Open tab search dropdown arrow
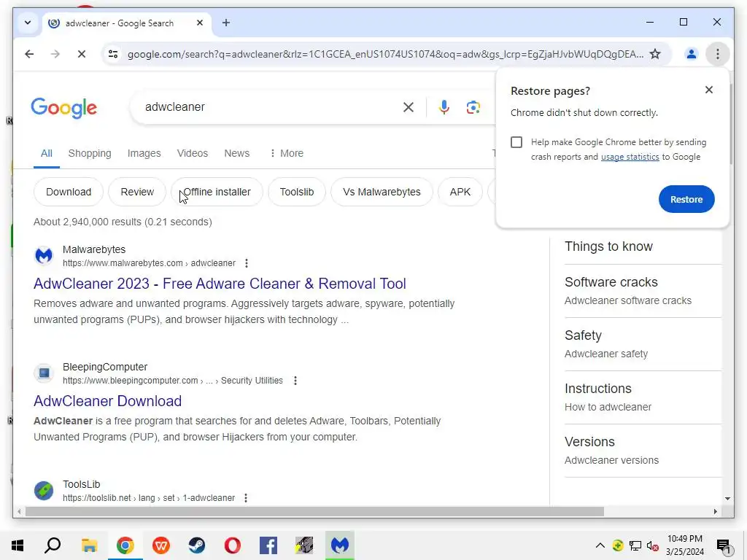This screenshot has width=747, height=560. (28, 23)
